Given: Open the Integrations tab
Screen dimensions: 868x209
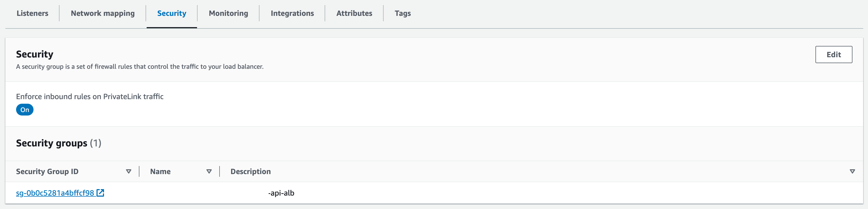Looking at the screenshot, I should coord(292,13).
